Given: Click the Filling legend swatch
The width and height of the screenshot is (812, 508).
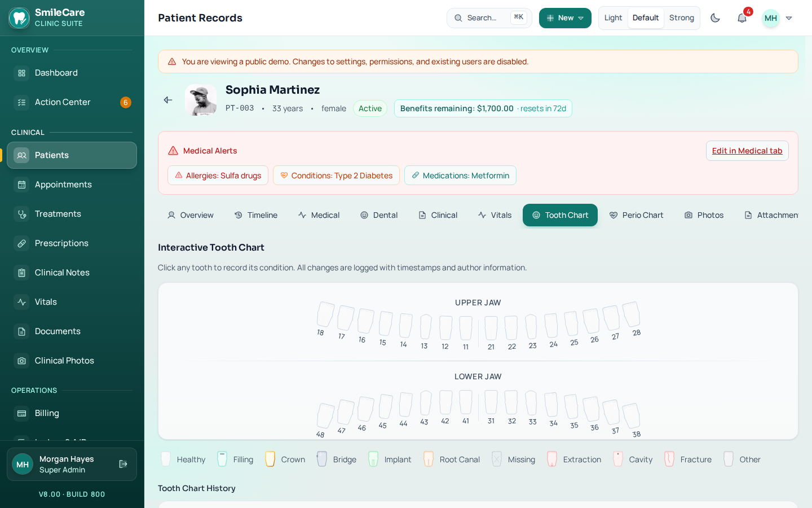Looking at the screenshot, I should 222,459.
